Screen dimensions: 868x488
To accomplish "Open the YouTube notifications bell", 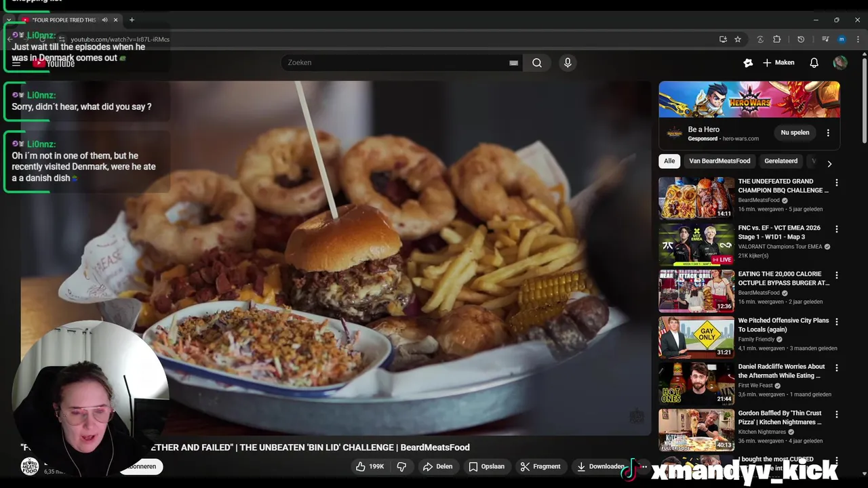I will (x=814, y=62).
